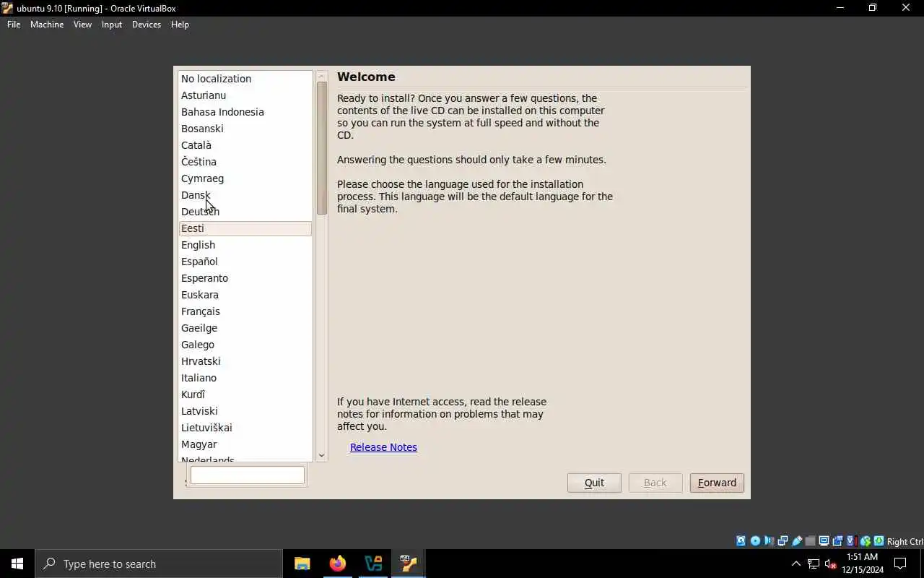Click the language list scrollbar thumb
Image resolution: width=924 pixels, height=578 pixels.
pyautogui.click(x=322, y=148)
